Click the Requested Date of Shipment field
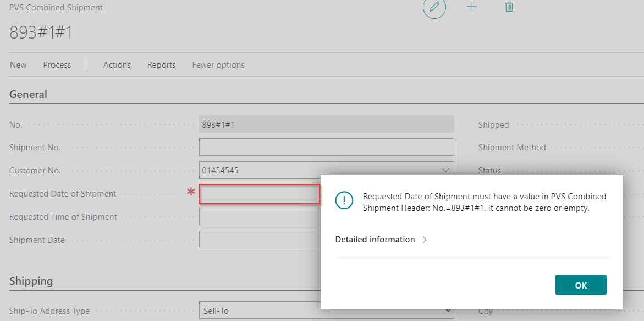644x321 pixels. [260, 194]
